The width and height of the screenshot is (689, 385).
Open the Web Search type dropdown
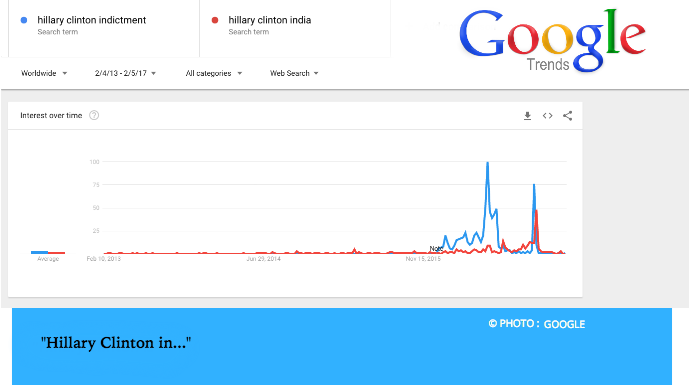click(294, 73)
